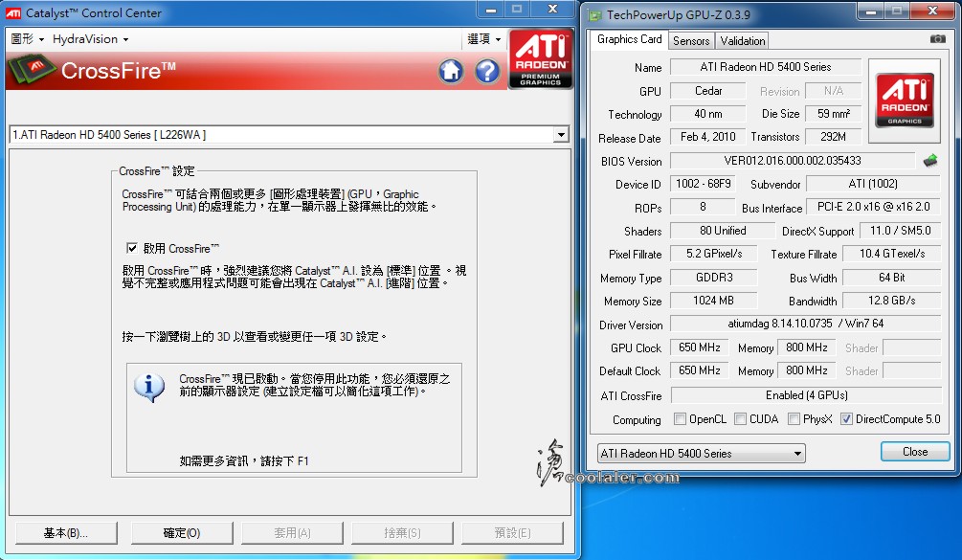Image resolution: width=962 pixels, height=560 pixels.
Task: Click the Default Clock value 650 MHz
Action: coord(700,370)
